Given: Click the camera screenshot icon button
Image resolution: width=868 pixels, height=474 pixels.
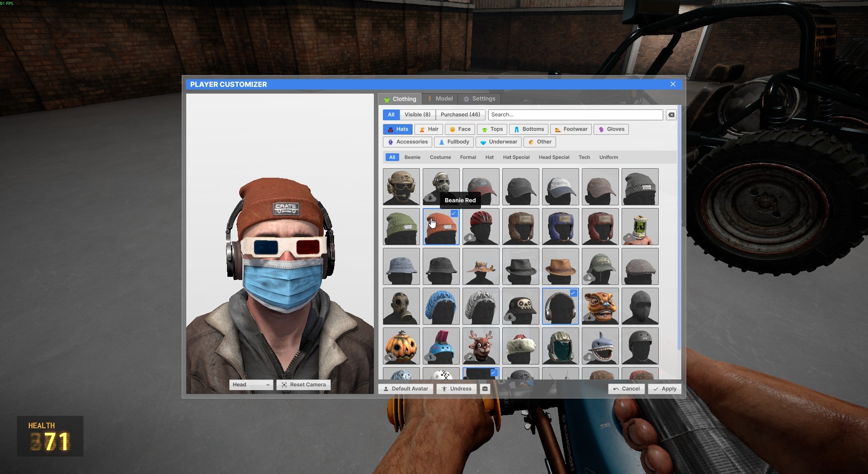Looking at the screenshot, I should (485, 389).
